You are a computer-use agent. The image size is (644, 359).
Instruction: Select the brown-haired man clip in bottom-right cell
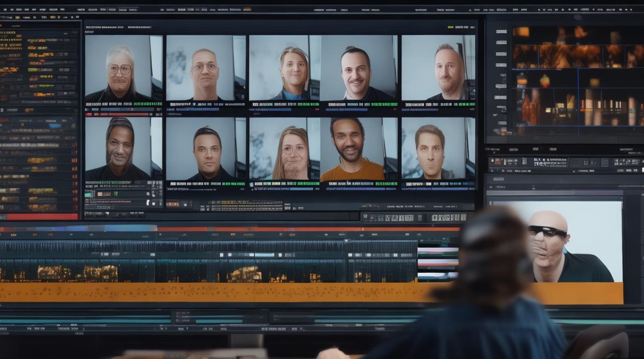tap(438, 148)
